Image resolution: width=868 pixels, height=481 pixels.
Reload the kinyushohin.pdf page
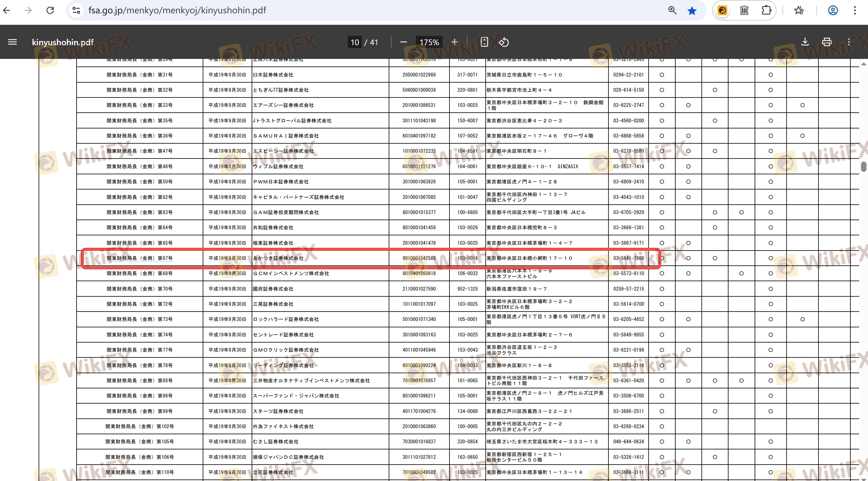(x=50, y=10)
